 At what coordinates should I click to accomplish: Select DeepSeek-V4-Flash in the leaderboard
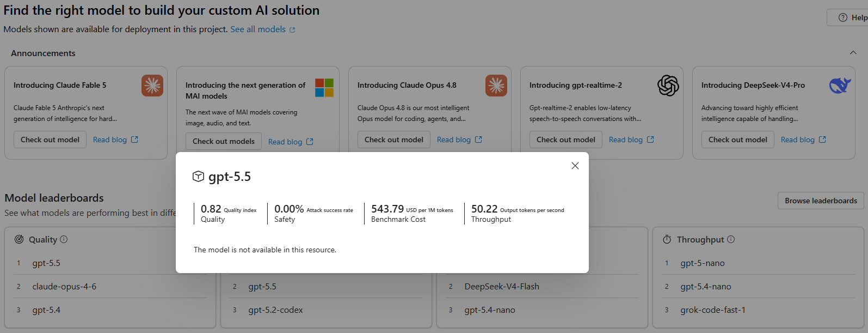502,287
